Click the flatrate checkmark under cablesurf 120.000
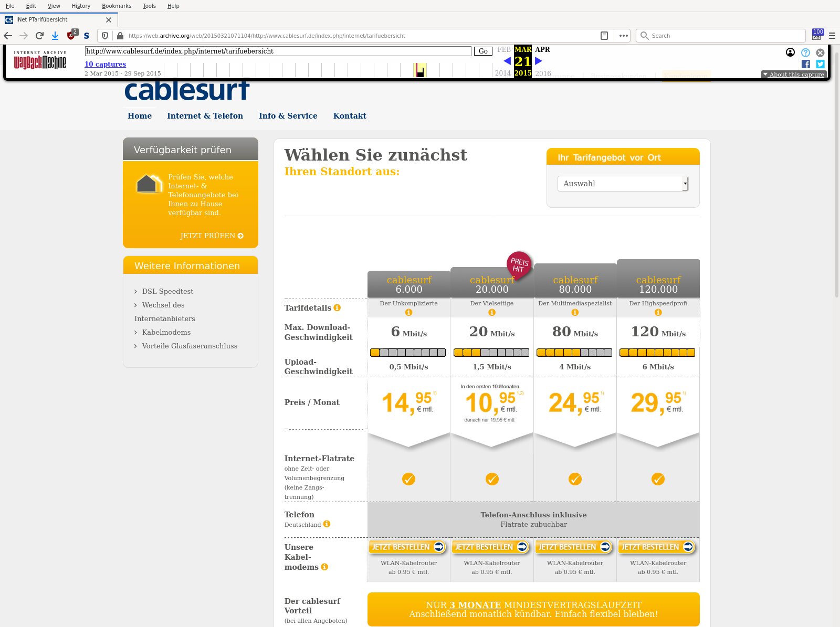840x627 pixels. 658,479
